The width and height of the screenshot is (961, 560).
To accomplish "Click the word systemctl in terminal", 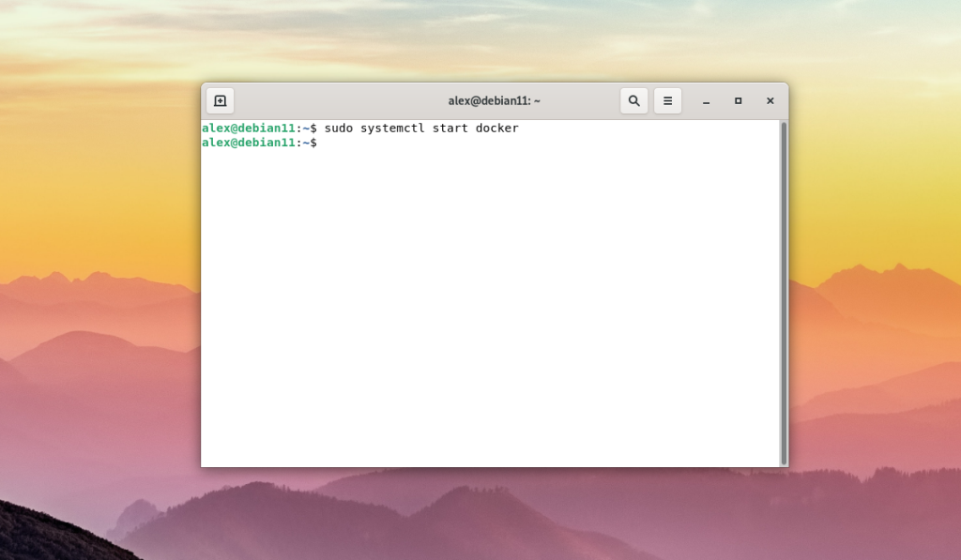I will 392,129.
